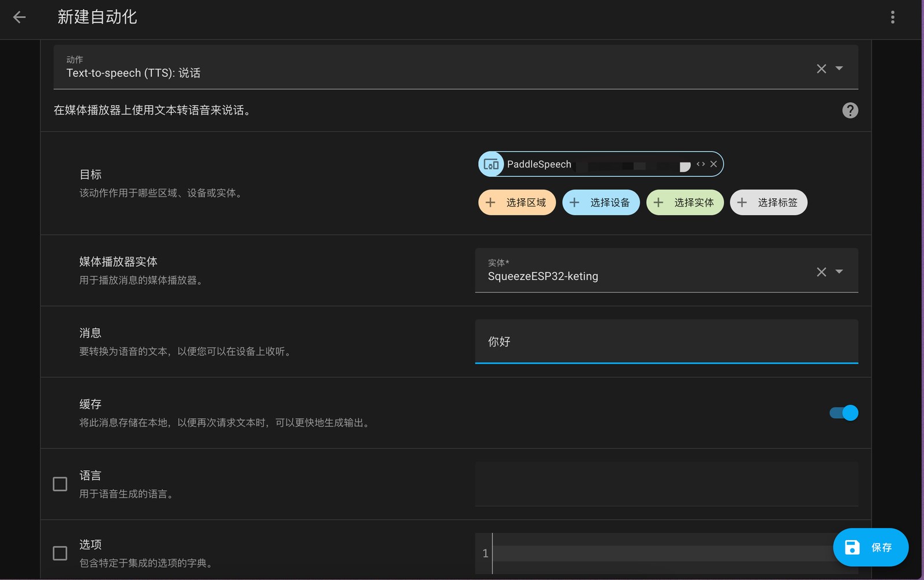Enable the 语言 checkbox
Screen dimensions: 924x580
pyautogui.click(x=60, y=484)
